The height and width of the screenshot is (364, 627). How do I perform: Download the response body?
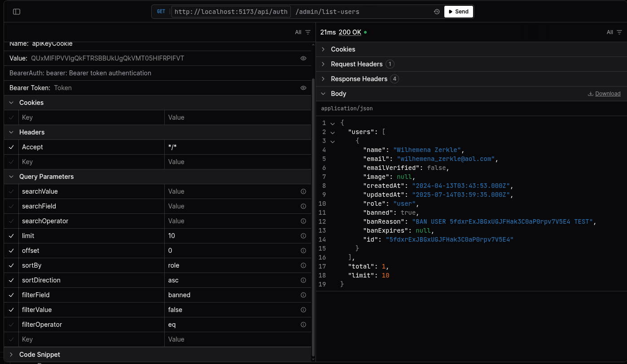[604, 94]
